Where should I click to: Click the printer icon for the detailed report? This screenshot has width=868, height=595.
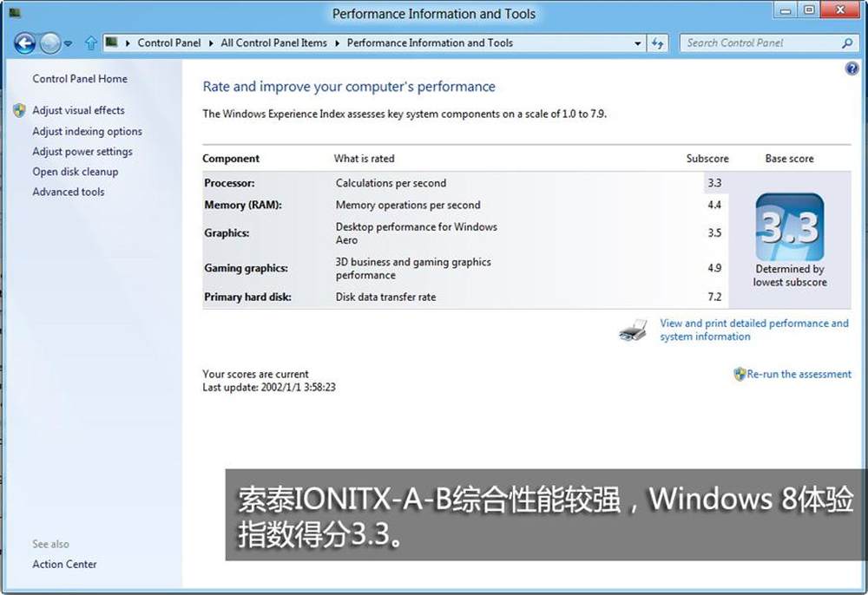633,330
